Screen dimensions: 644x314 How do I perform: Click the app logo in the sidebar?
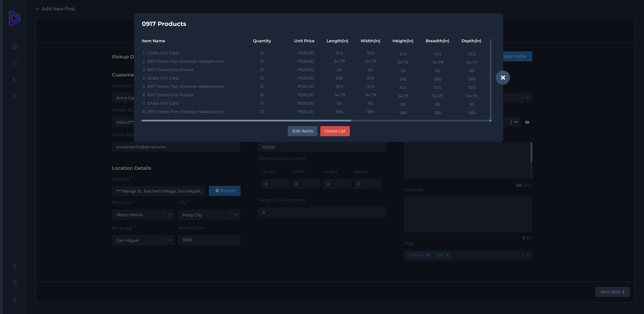point(15,18)
